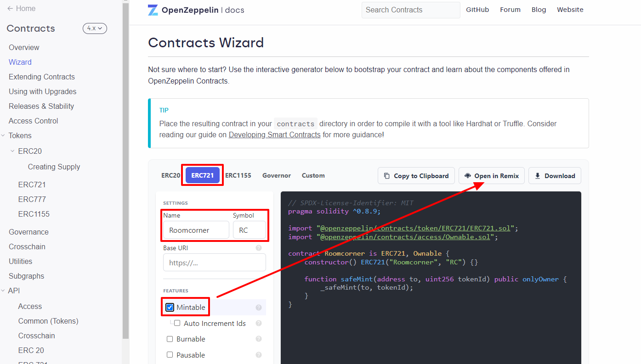This screenshot has width=641, height=364.
Task: Click the Search Contracts field
Action: pyautogui.click(x=411, y=10)
